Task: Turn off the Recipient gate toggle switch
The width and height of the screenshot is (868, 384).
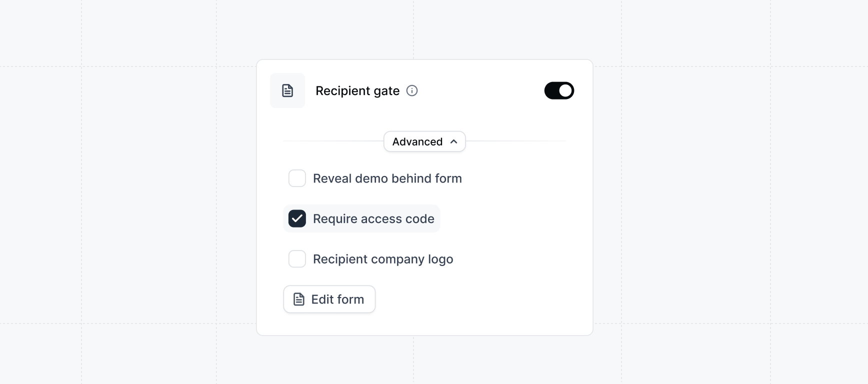Action: pos(559,90)
